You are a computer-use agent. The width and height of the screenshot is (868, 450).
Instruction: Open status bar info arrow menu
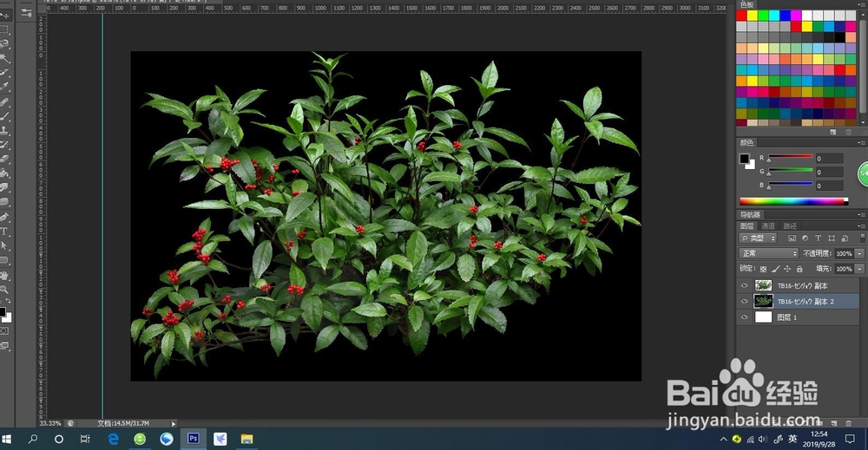coord(174,424)
